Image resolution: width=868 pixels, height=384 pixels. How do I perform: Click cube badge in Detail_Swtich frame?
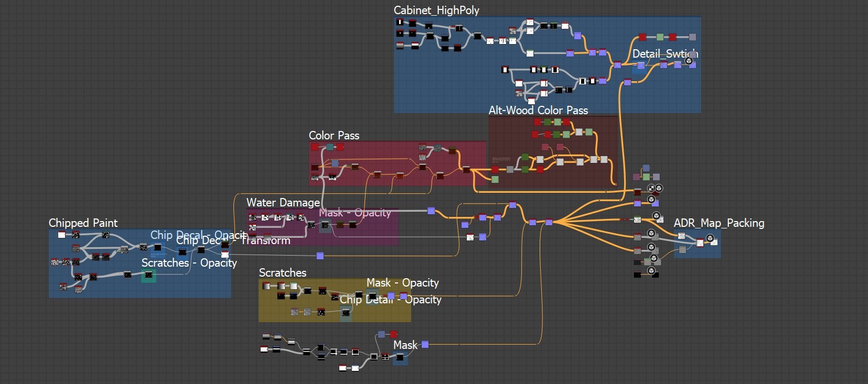point(689,61)
